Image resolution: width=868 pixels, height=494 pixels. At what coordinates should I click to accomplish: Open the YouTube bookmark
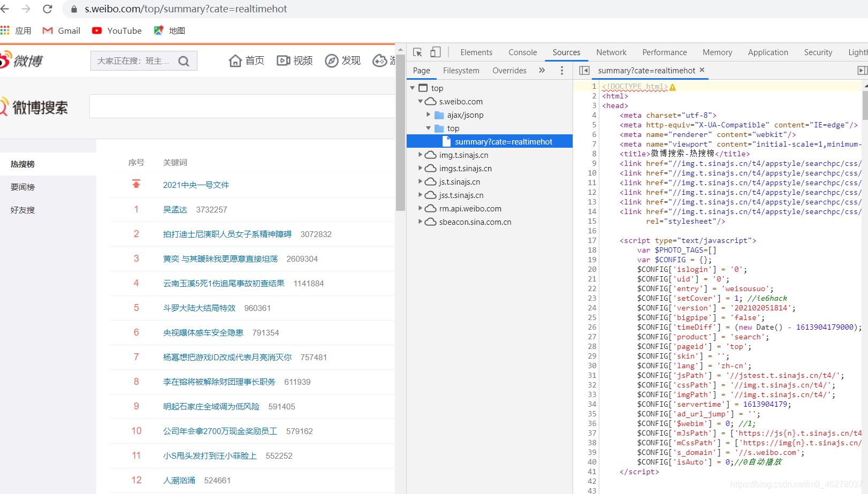(x=117, y=31)
